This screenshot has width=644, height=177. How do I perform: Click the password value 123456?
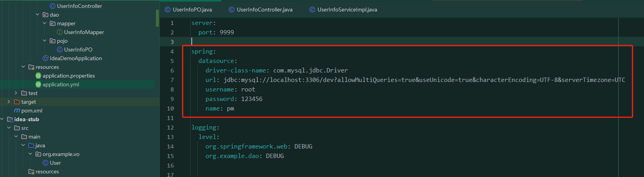[x=252, y=99]
